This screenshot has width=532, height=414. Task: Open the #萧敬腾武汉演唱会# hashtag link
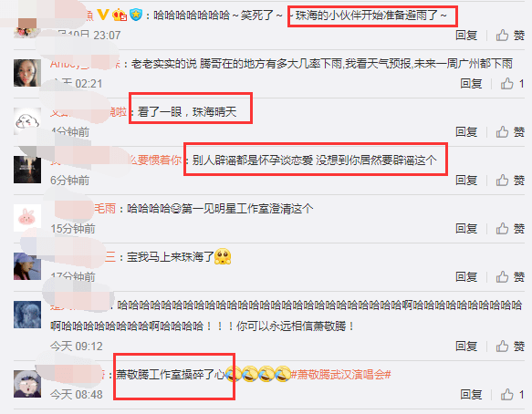pos(340,375)
